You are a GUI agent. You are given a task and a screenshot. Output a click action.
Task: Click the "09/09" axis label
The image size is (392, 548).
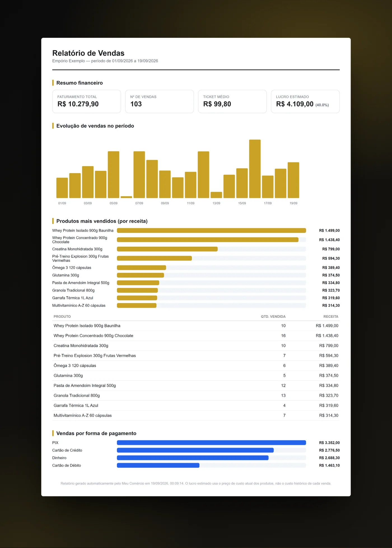tap(165, 203)
